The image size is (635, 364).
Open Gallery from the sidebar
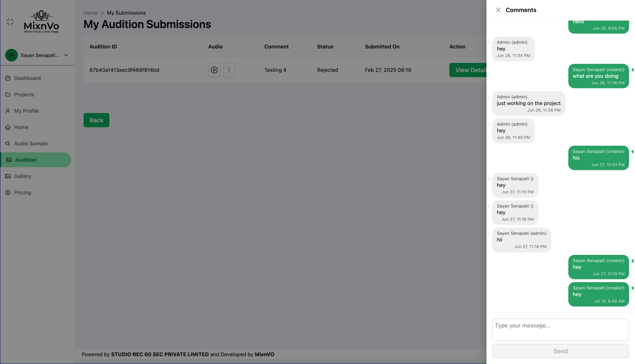(22, 176)
